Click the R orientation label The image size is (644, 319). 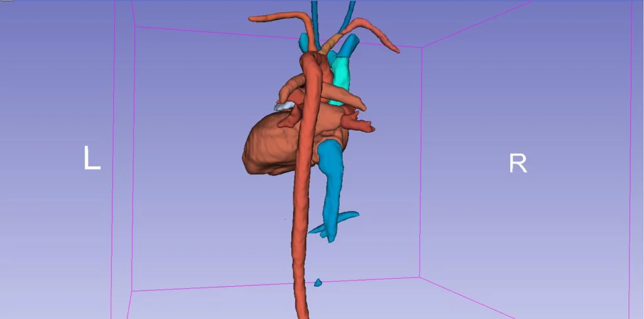[518, 164]
